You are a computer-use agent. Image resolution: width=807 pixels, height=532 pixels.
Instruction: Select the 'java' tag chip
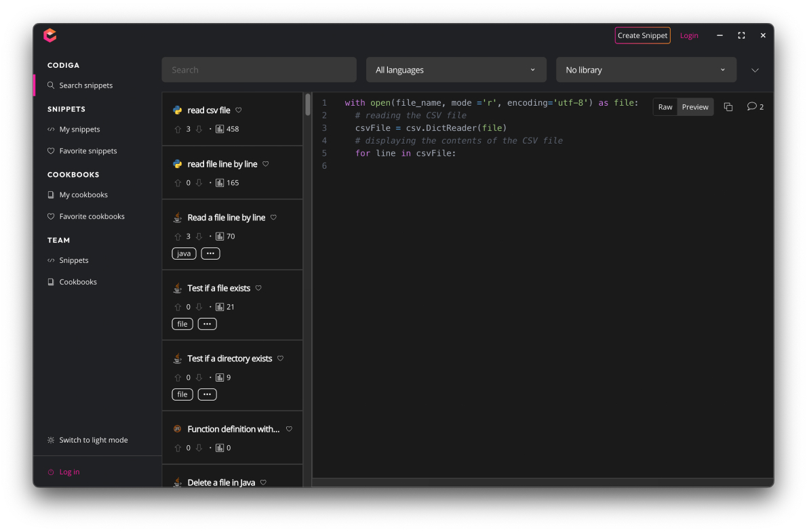[x=184, y=253]
